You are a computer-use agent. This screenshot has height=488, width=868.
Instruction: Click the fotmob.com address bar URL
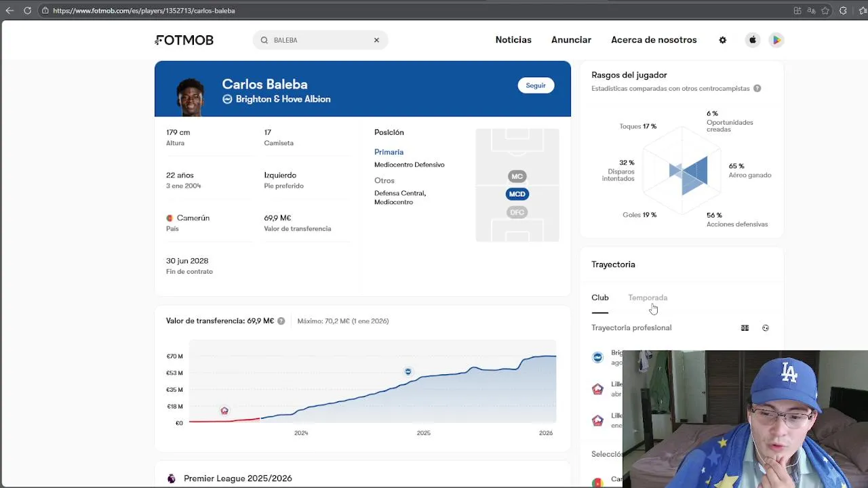click(144, 11)
